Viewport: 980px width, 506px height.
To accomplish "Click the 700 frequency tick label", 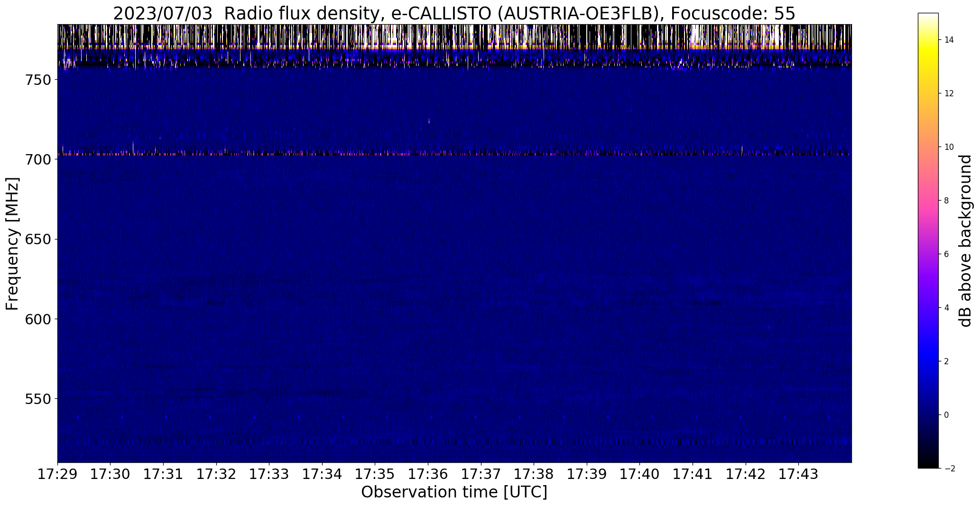I will 37,159.
